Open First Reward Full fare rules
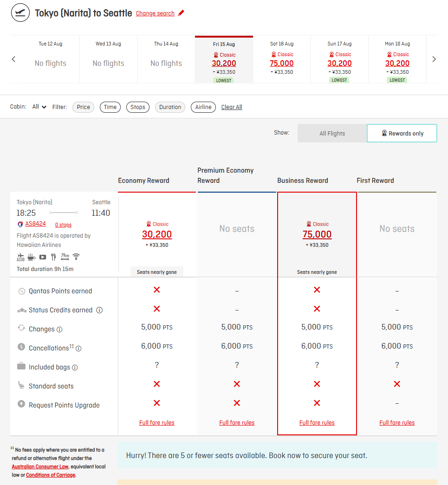The image size is (448, 485). coord(397,422)
